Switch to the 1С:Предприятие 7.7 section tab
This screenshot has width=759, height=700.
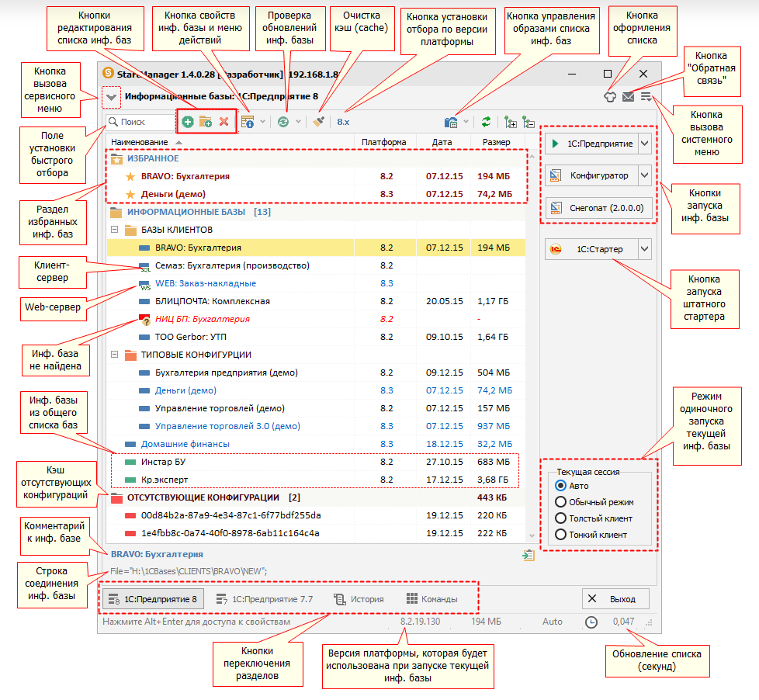(x=265, y=599)
